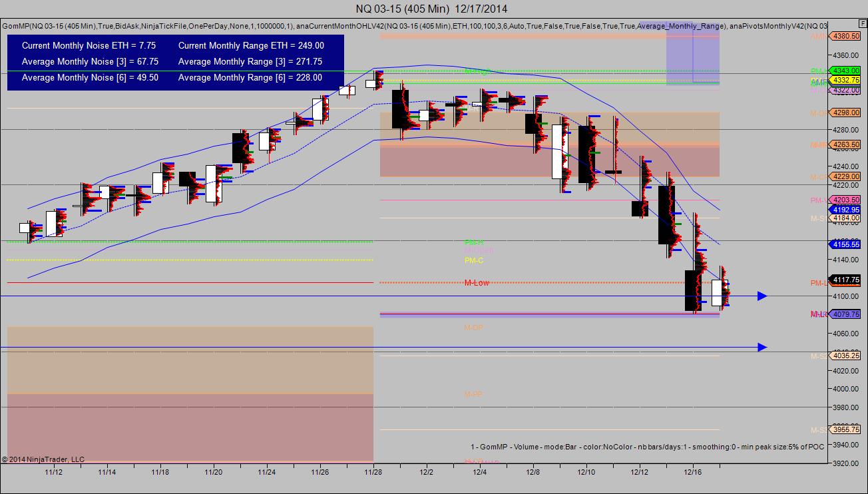Click the 4000.00 label on the price axis
The image size is (868, 494).
845,389
